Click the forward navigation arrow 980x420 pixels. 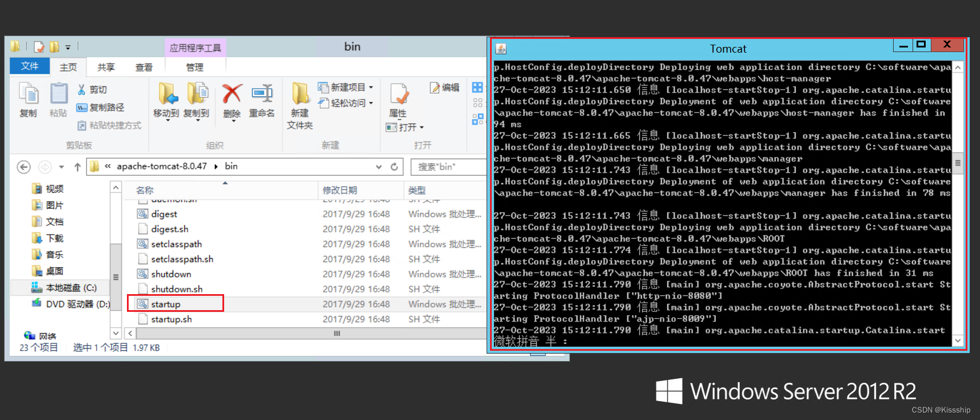(x=45, y=167)
